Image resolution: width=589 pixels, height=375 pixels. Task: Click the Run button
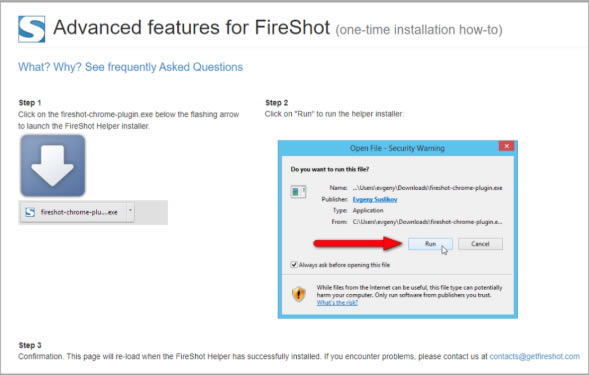tap(430, 244)
